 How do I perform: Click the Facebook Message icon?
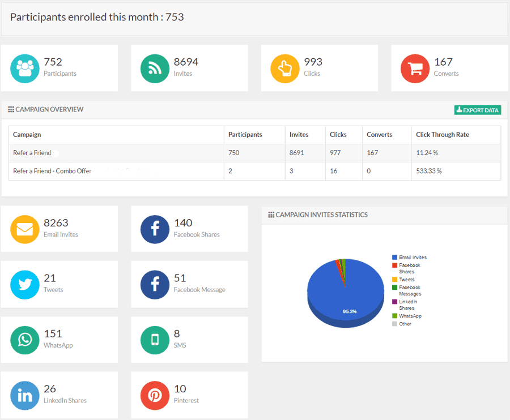[155, 285]
